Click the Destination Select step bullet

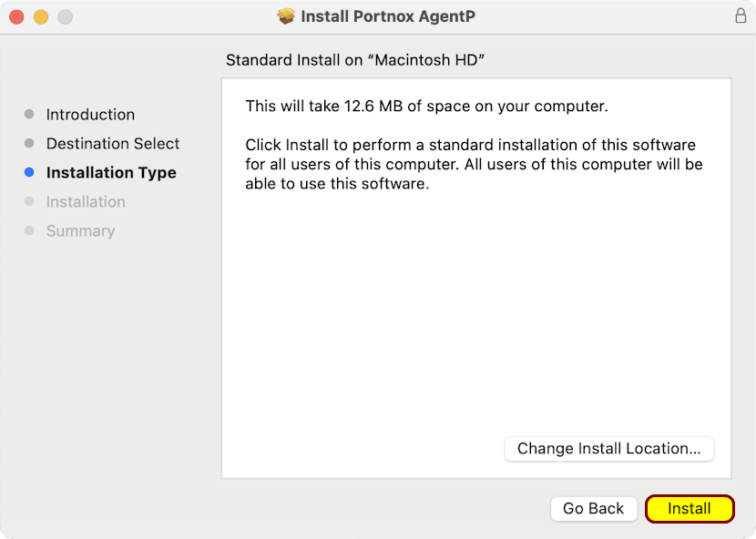coord(29,143)
